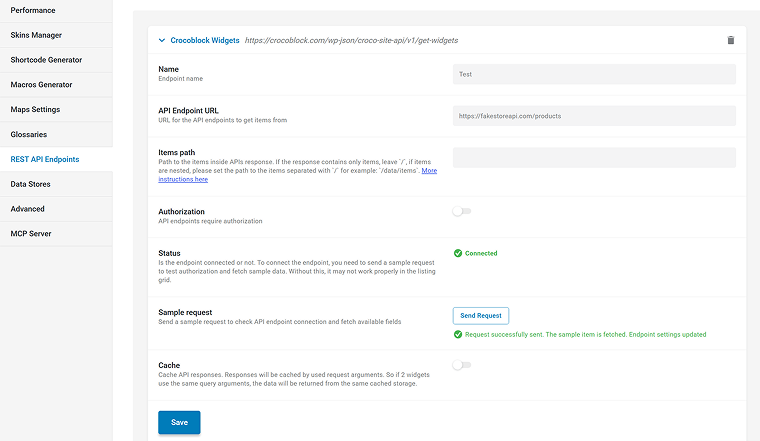Click the 'Request successfully sent' message
Viewport: 760px width, 441px height.
[x=586, y=334]
